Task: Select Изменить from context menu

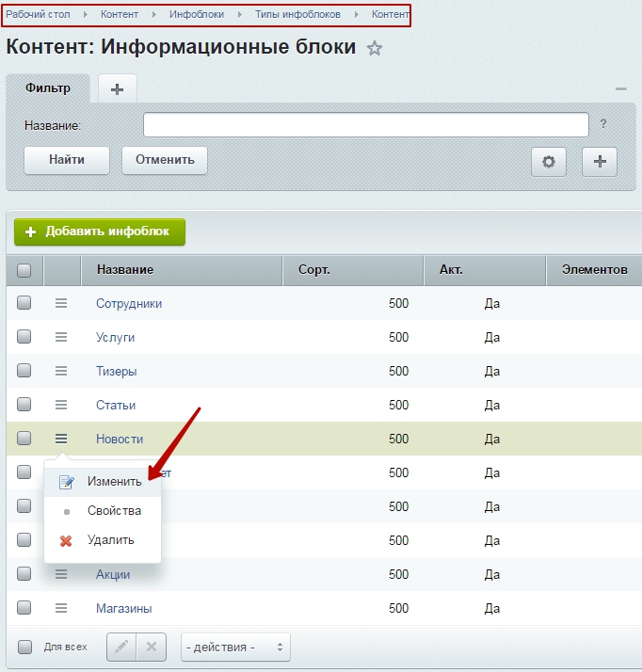Action: coord(114,482)
